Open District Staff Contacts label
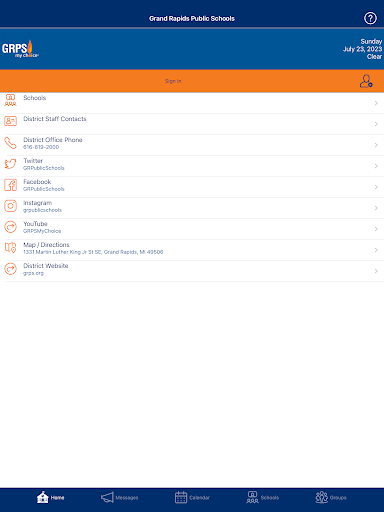384x512 pixels. [55, 119]
